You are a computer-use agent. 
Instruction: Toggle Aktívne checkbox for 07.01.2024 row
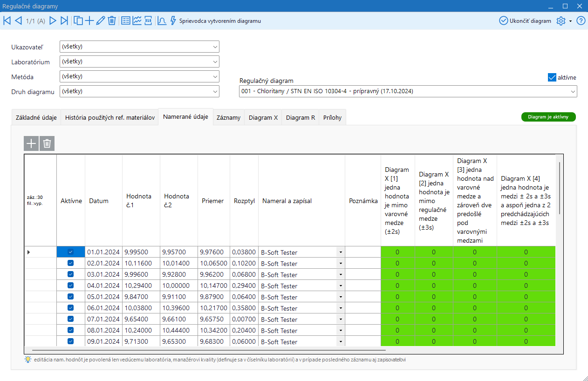point(70,319)
